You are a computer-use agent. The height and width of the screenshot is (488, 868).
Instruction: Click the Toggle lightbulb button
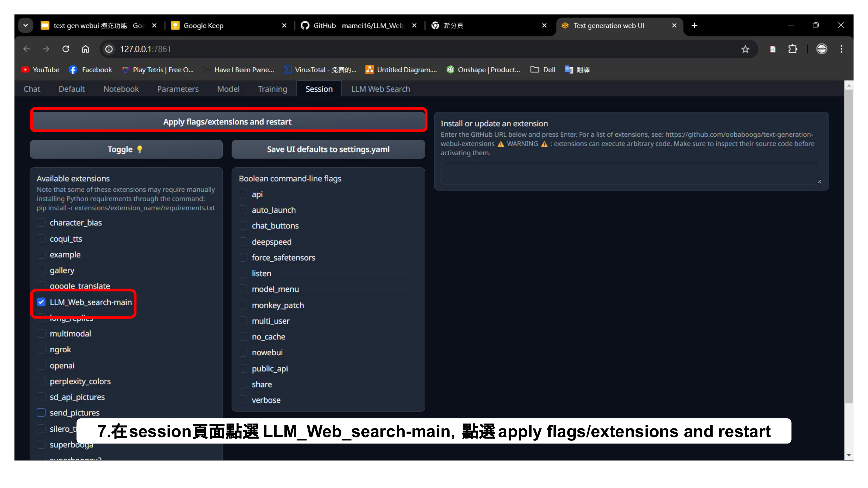pos(126,149)
